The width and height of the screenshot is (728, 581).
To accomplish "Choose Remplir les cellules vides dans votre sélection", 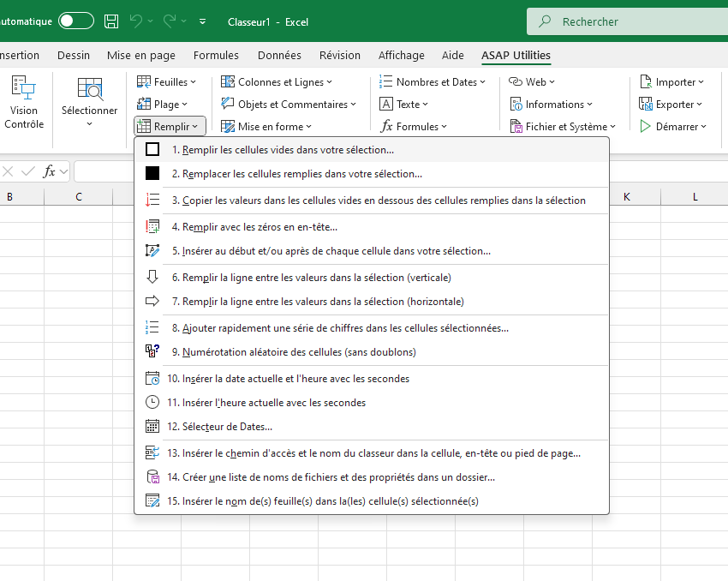I will coord(372,150).
